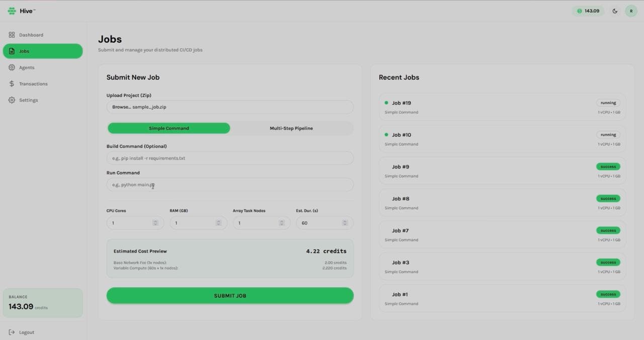Open Job #9 in Recent Jobs
The width and height of the screenshot is (644, 340).
coord(502,171)
